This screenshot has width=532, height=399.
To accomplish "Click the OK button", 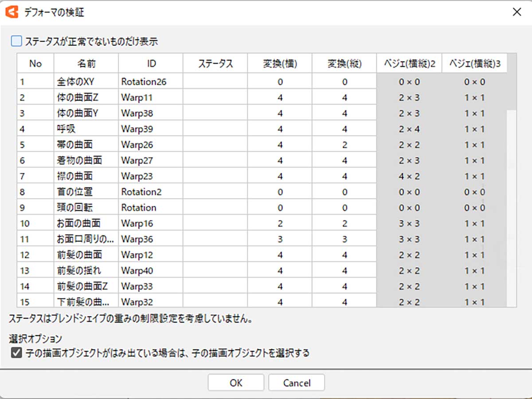I will pyautogui.click(x=236, y=383).
